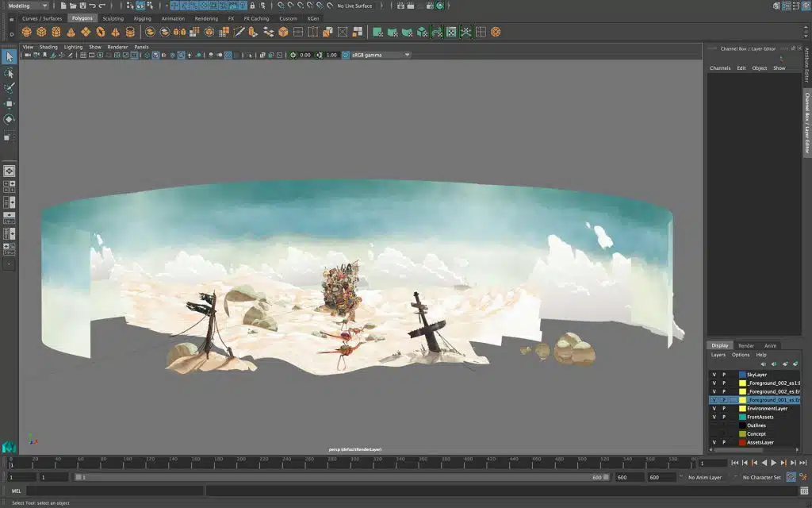Create a polygon cube from the shelf
Viewport: 812px width, 508px height.
(41, 33)
